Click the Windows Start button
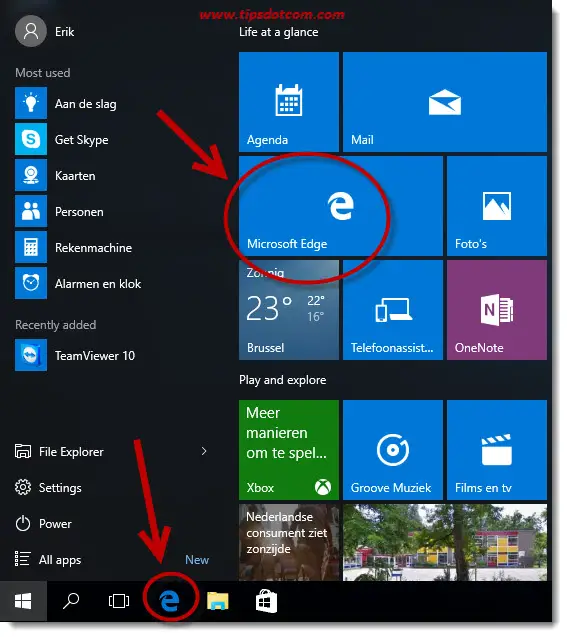 pyautogui.click(x=23, y=601)
